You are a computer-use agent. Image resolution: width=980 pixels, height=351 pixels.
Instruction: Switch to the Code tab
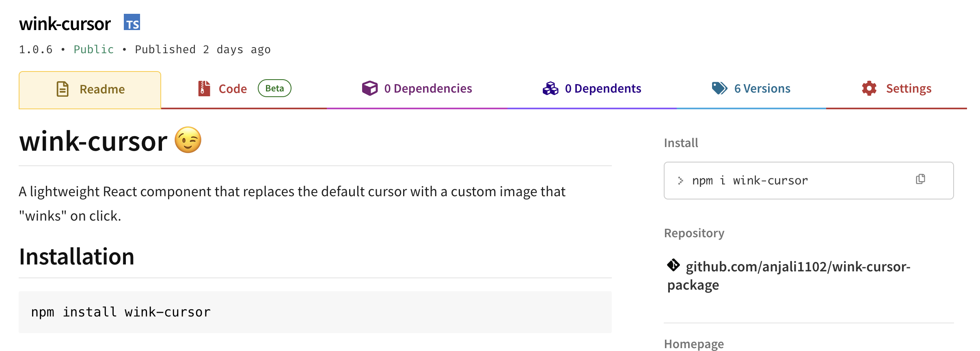pos(232,88)
